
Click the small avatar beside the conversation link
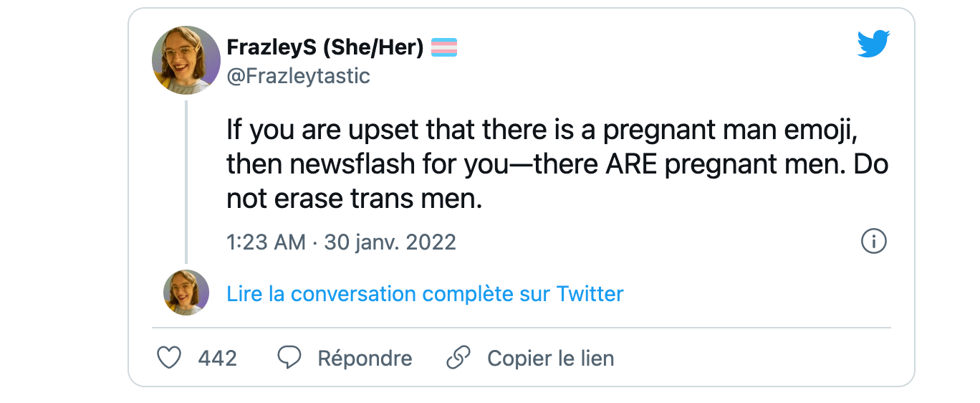point(186,293)
